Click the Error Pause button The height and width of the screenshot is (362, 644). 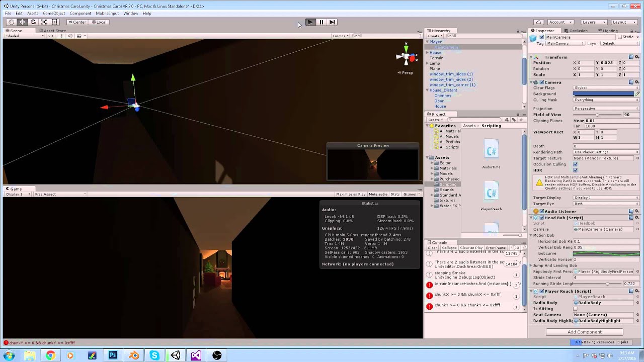(496, 248)
